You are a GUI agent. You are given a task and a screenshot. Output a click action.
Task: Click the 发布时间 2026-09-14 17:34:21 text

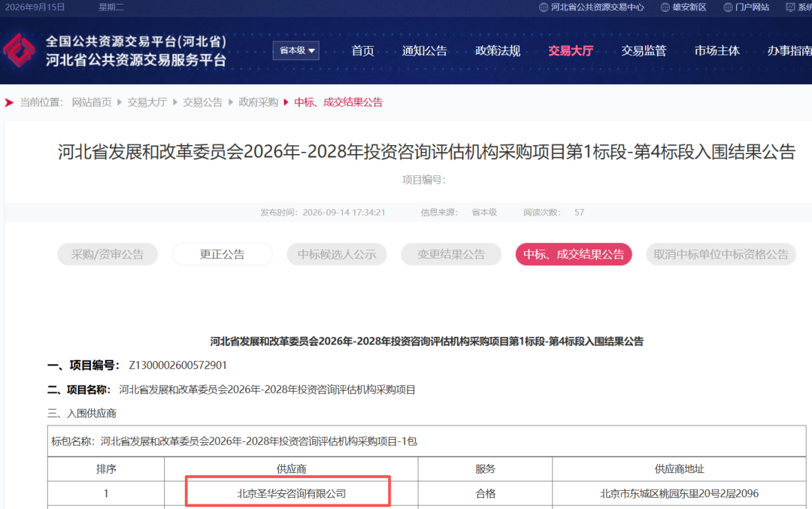323,212
